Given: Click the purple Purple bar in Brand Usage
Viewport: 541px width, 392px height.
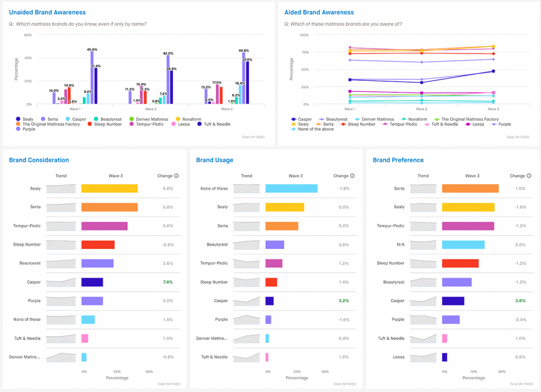Looking at the screenshot, I should (268, 320).
